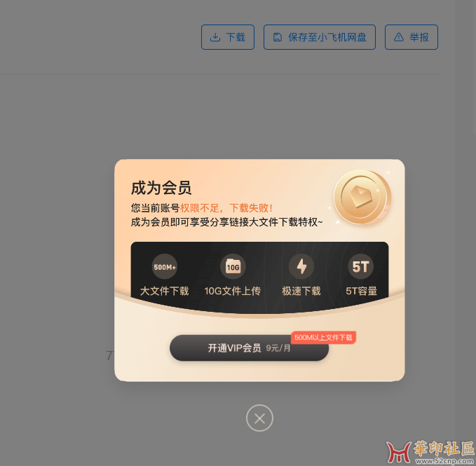Viewport: 476px width, 466px height.
Task: Click the download arrow icon
Action: click(x=215, y=37)
